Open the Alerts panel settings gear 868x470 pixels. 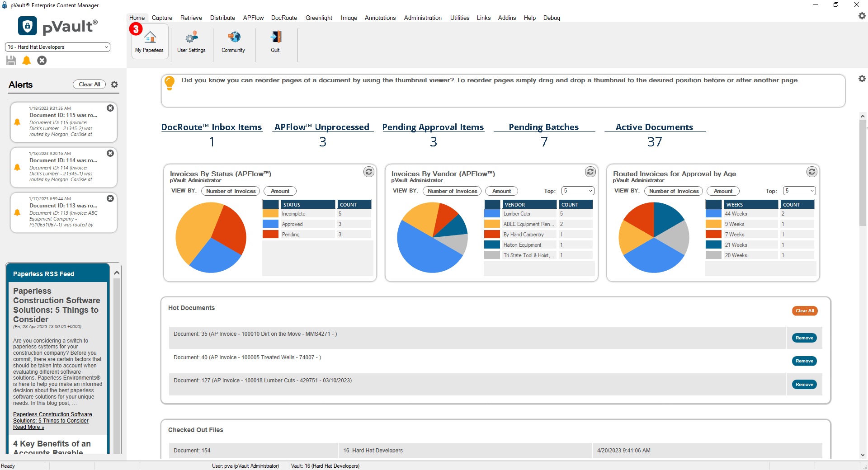[x=114, y=85]
